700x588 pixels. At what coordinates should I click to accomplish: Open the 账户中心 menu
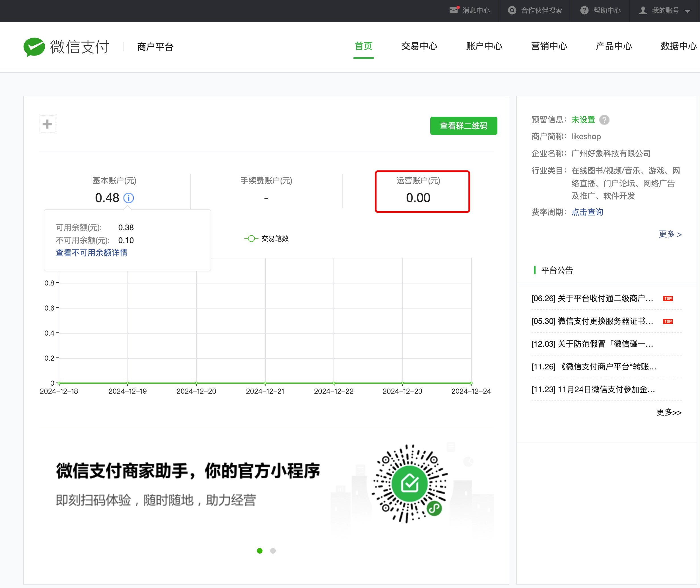(484, 46)
